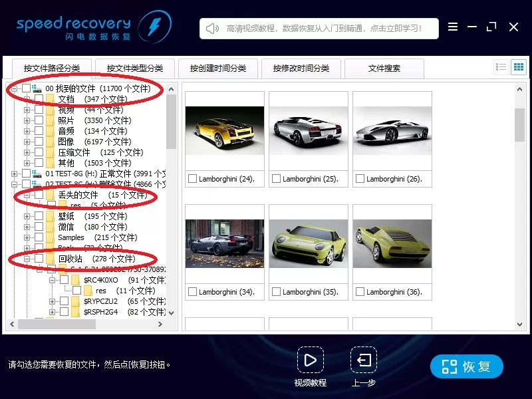This screenshot has height=399, width=532.
Task: Select the 照片 folder icon
Action: click(50, 120)
